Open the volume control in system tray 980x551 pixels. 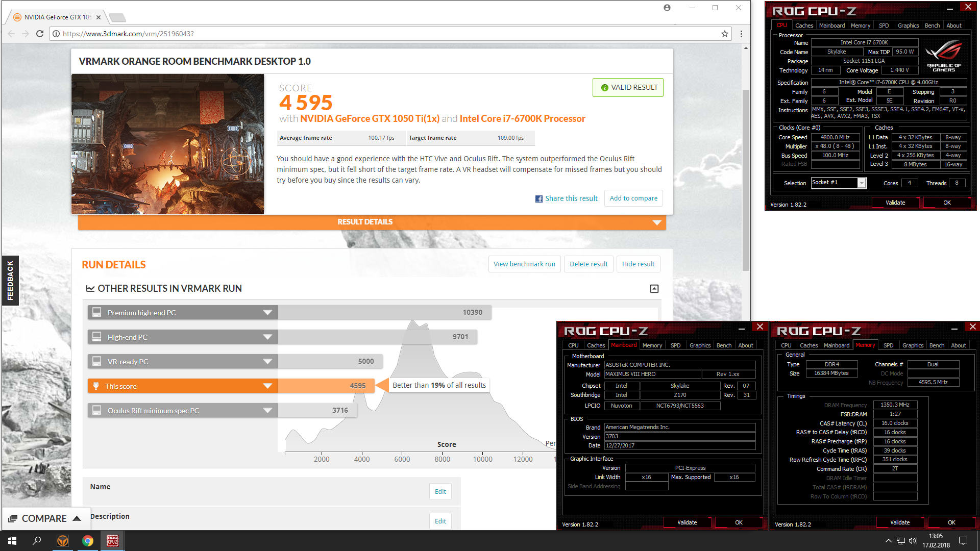(x=913, y=541)
